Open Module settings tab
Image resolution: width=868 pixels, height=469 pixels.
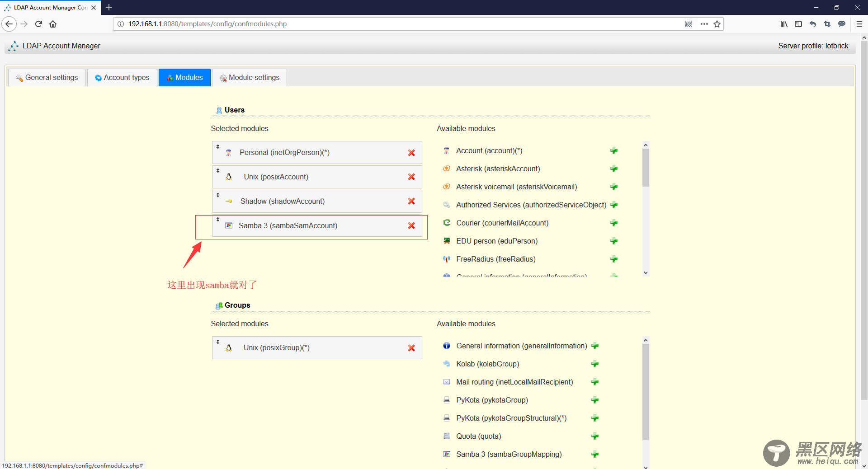click(x=250, y=78)
